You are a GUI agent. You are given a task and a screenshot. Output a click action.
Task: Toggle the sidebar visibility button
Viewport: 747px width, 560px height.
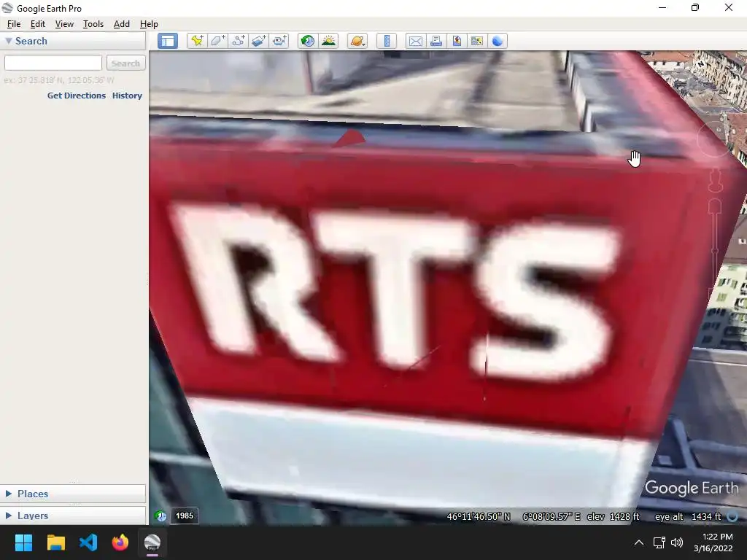click(168, 41)
